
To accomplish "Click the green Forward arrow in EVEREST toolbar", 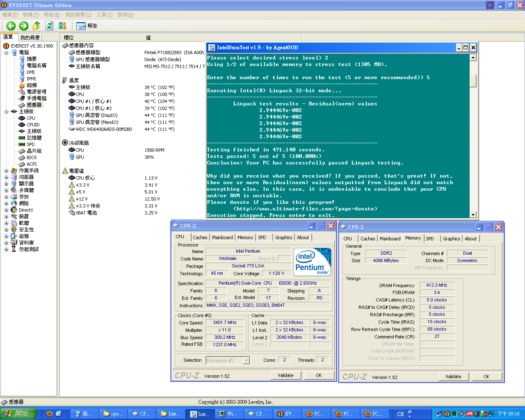I will (24, 26).
